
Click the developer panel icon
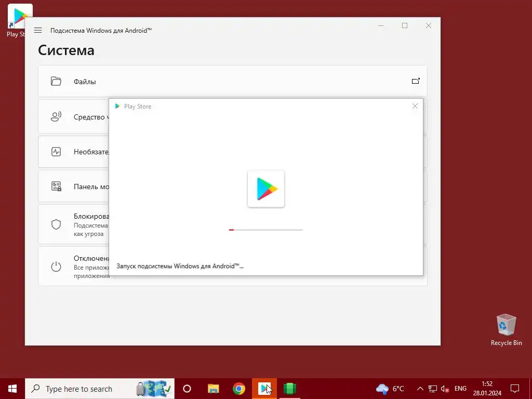(56, 187)
